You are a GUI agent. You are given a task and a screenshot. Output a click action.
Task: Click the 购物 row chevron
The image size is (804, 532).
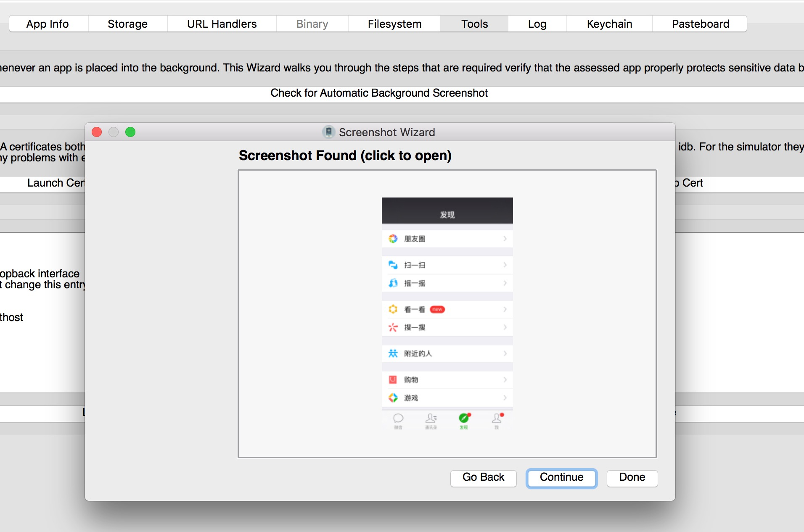click(x=505, y=379)
